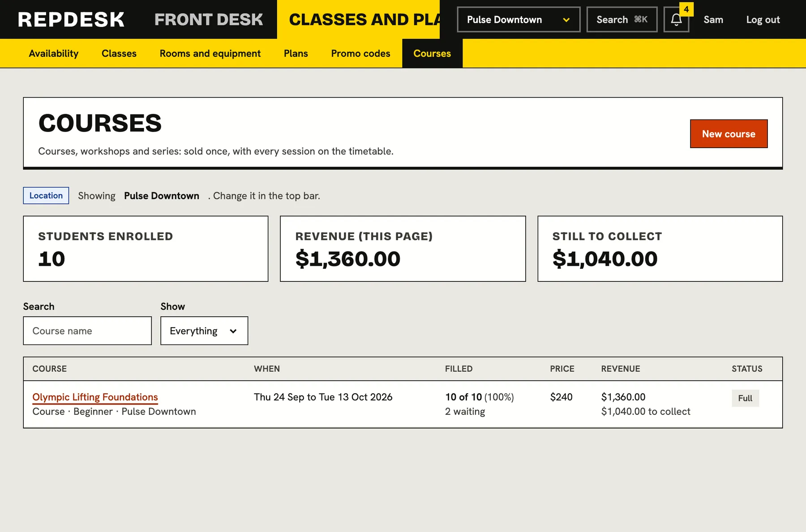Expand the Pulse Downtown location dropdown
The image size is (806, 532).
519,20
